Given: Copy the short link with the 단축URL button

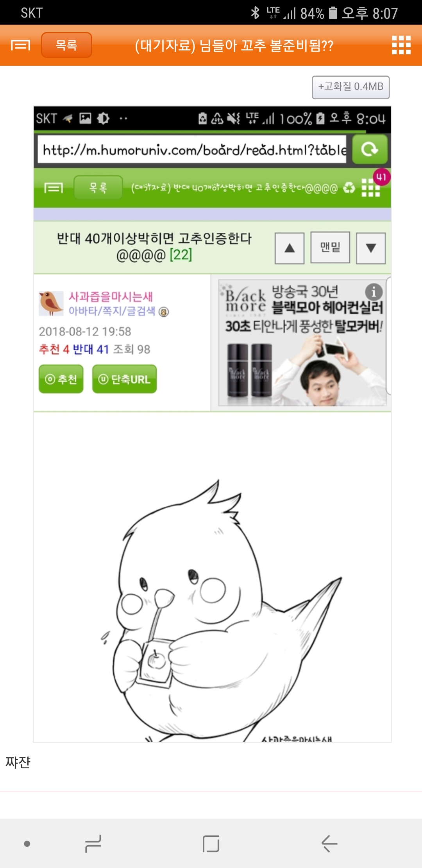Looking at the screenshot, I should coord(124,379).
